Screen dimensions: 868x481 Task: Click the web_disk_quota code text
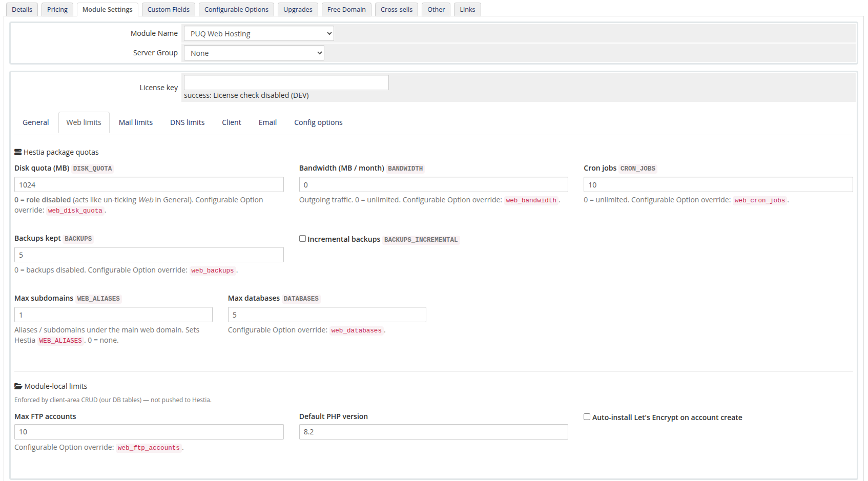pyautogui.click(x=75, y=211)
